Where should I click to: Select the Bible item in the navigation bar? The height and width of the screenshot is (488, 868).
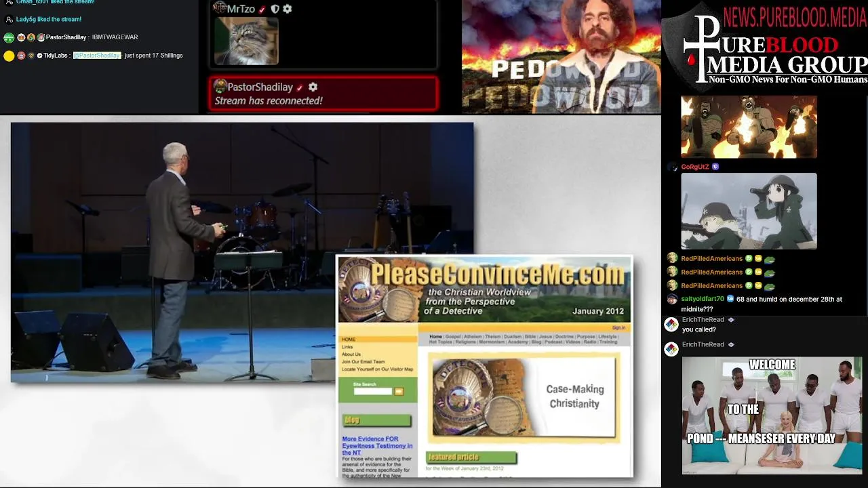click(530, 337)
